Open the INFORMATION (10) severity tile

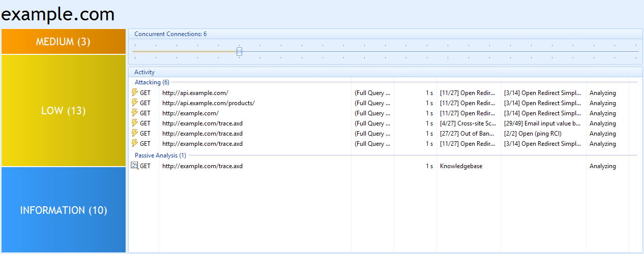(63, 210)
